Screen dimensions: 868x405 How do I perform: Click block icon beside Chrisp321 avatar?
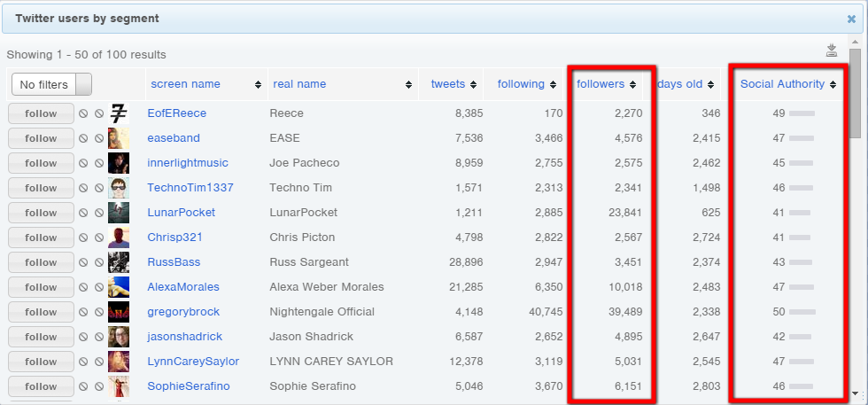99,238
